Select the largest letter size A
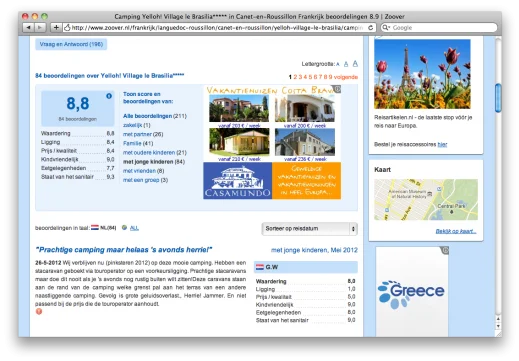The width and height of the screenshot is (519, 361). [x=355, y=63]
